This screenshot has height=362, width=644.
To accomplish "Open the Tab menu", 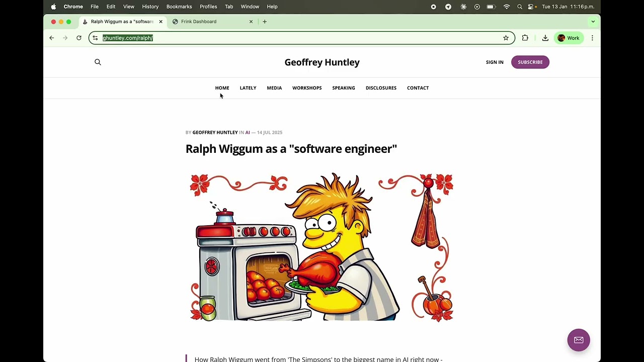I will (x=229, y=7).
